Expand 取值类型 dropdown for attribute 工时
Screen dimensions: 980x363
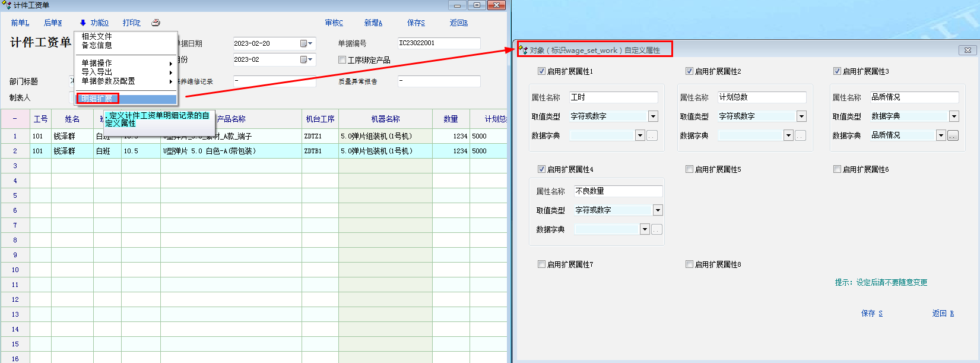coord(653,116)
